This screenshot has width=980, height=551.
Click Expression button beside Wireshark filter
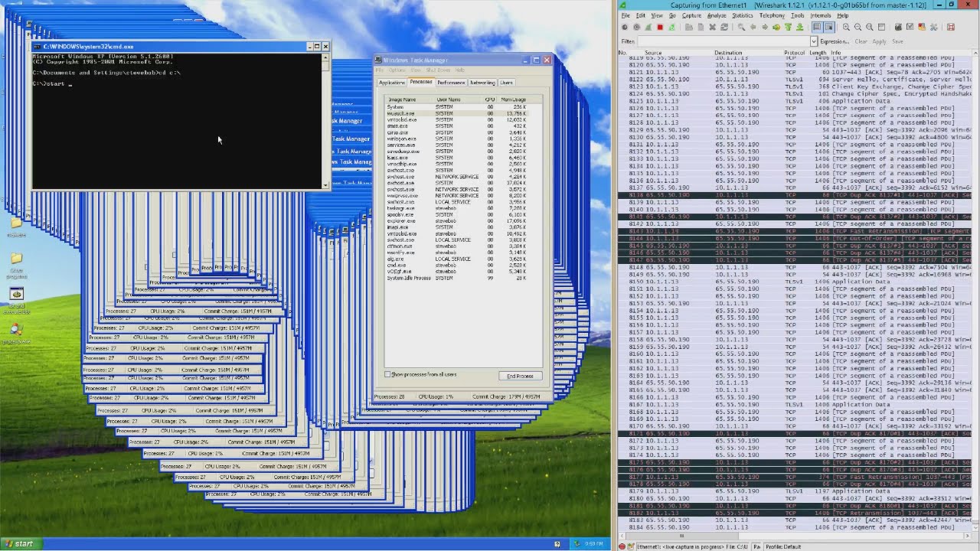coord(835,41)
